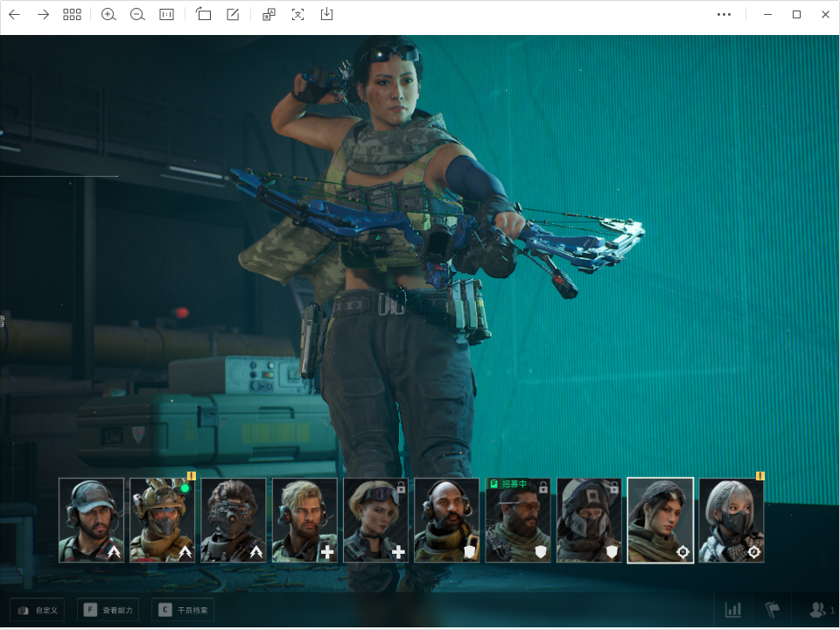Click yellow alert badge on tan-helmet operator
The height and width of the screenshot is (630, 840).
tap(192, 476)
